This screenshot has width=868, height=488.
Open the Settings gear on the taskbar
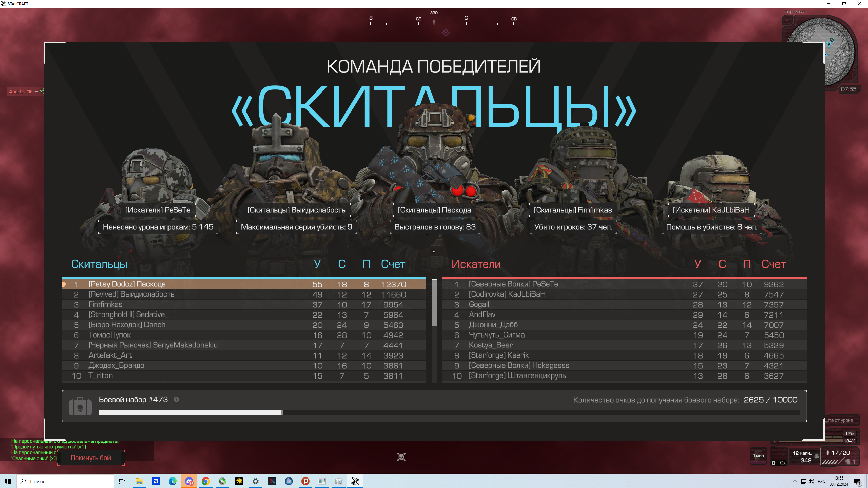(x=256, y=481)
